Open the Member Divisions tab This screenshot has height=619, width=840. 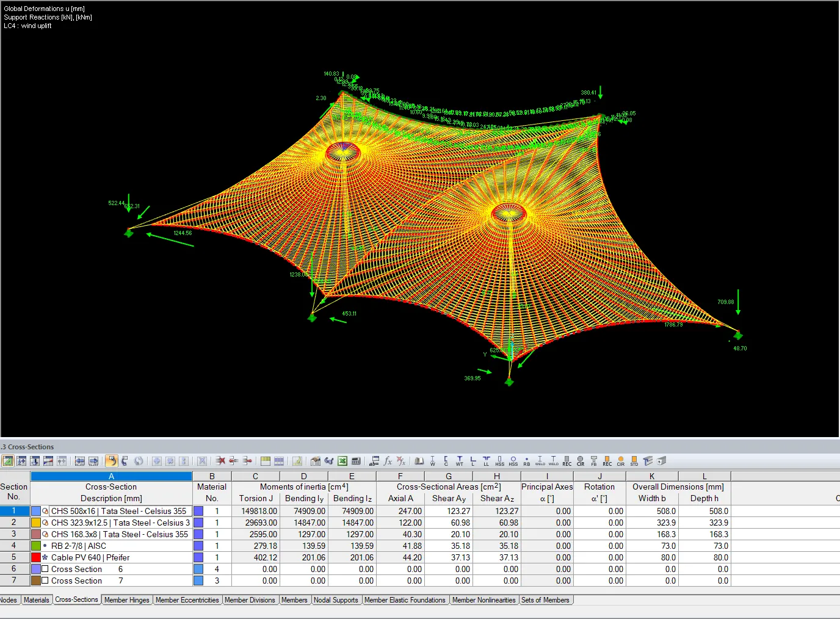250,600
